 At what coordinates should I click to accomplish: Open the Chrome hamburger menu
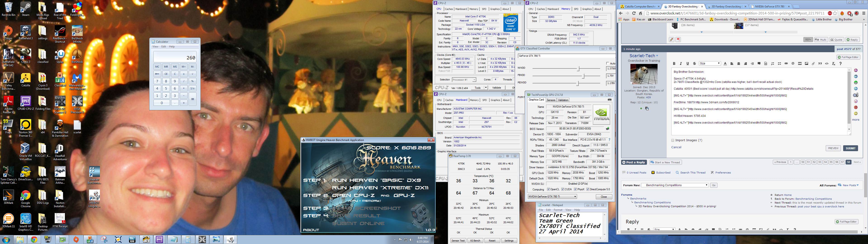point(864,14)
